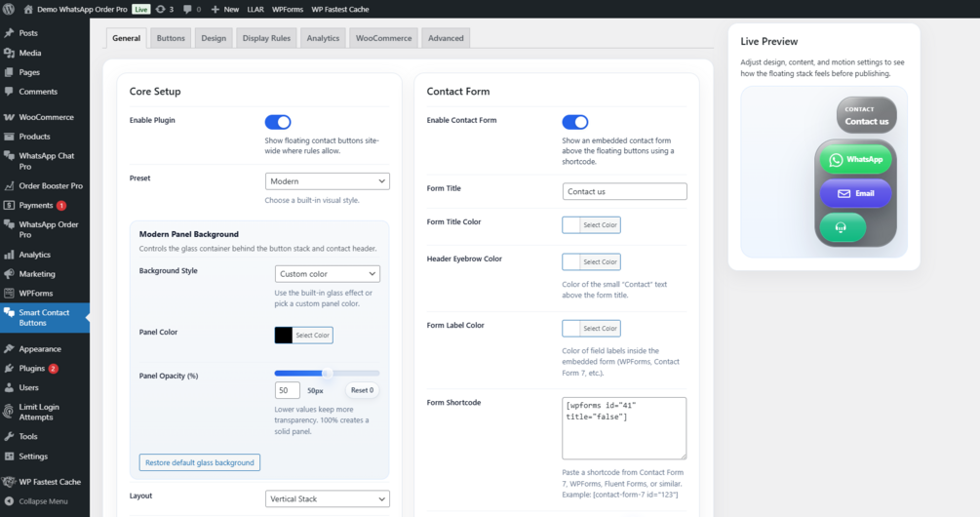Screen dimensions: 980x517
Task: Click the black Panel Color swatch
Action: pyautogui.click(x=283, y=336)
